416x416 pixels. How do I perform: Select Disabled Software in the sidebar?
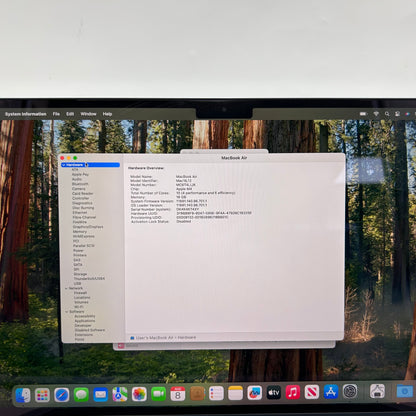pos(90,330)
